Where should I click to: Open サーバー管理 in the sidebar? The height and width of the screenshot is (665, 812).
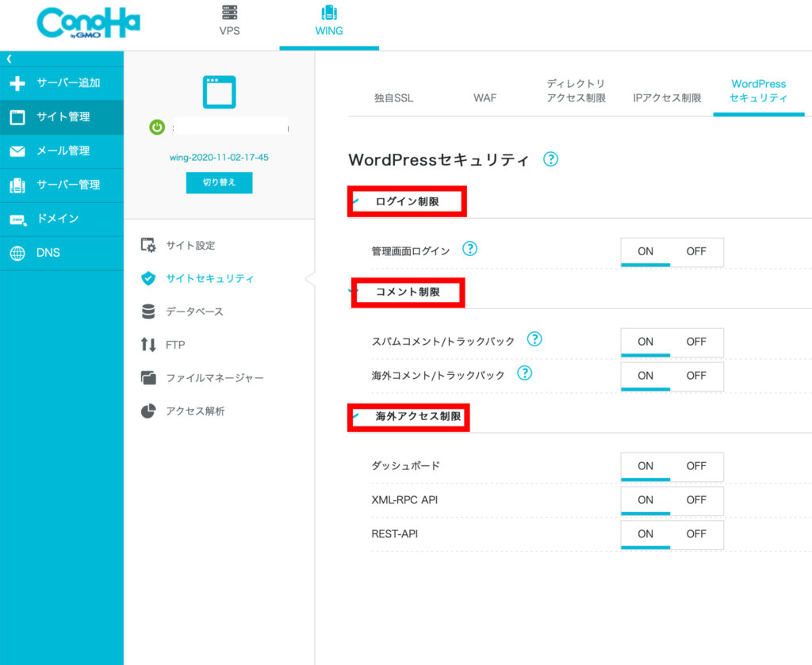point(62,185)
